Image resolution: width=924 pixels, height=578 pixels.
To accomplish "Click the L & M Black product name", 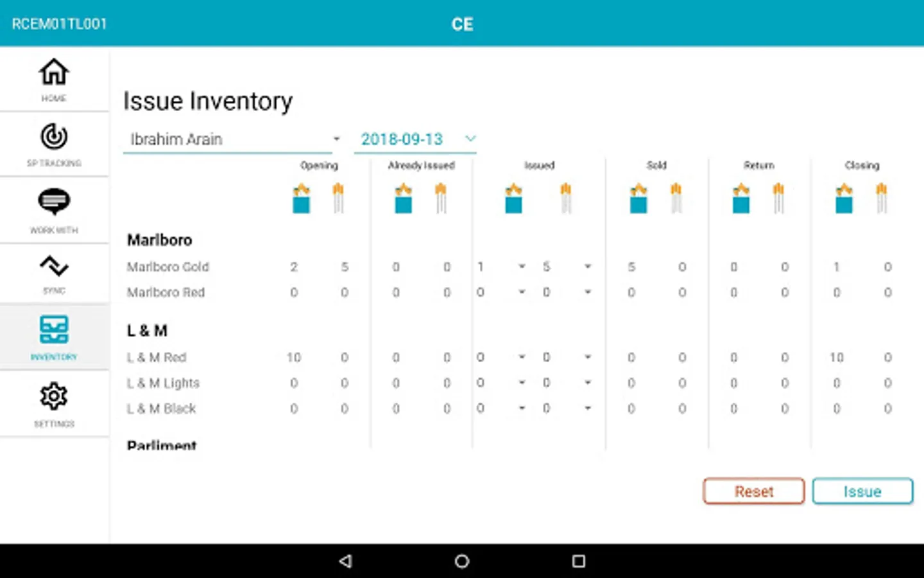I will (x=161, y=408).
